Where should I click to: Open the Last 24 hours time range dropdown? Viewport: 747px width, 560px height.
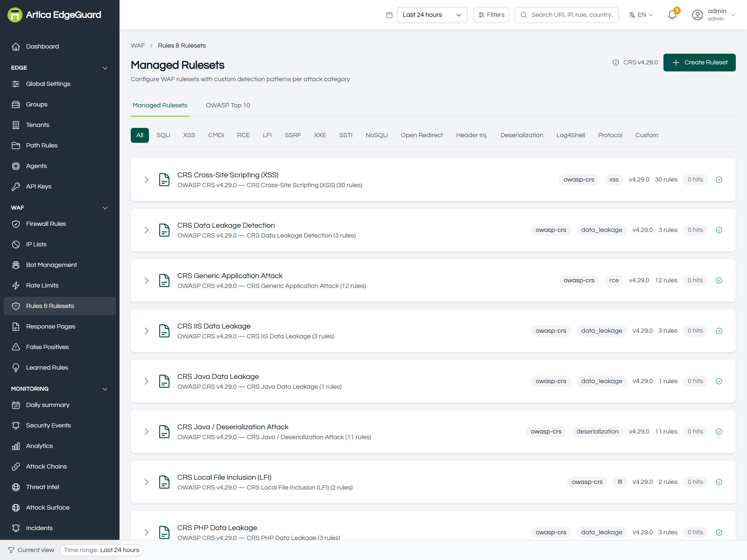tap(432, 15)
